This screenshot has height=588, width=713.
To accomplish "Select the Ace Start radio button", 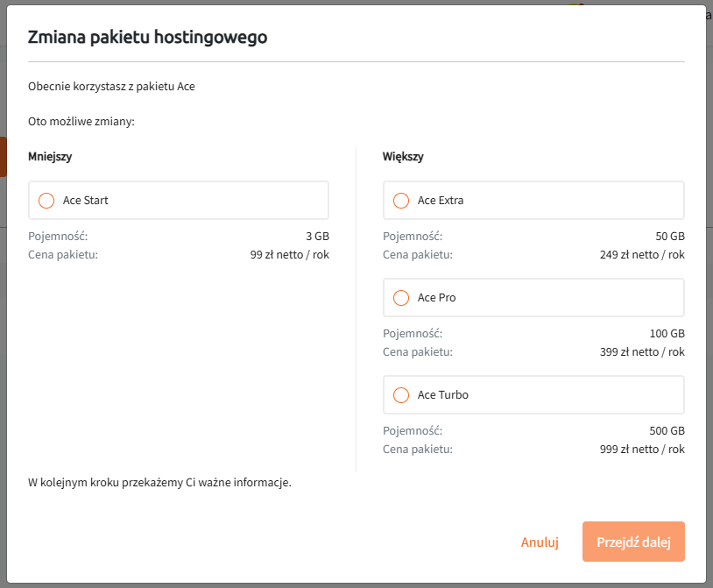I will (x=46, y=200).
